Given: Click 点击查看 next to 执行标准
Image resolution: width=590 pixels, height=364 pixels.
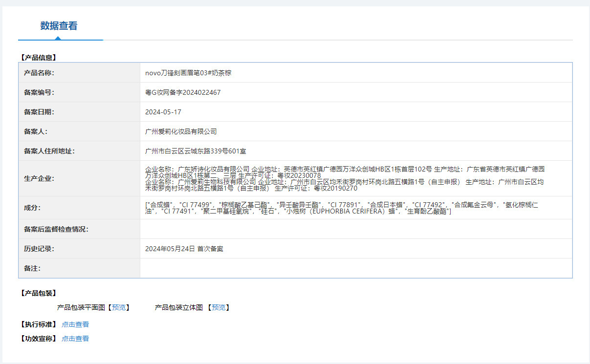Looking at the screenshot, I should click(x=75, y=324).
